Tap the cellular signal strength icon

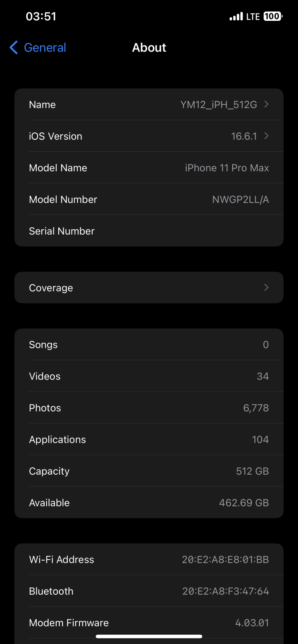coord(236,16)
